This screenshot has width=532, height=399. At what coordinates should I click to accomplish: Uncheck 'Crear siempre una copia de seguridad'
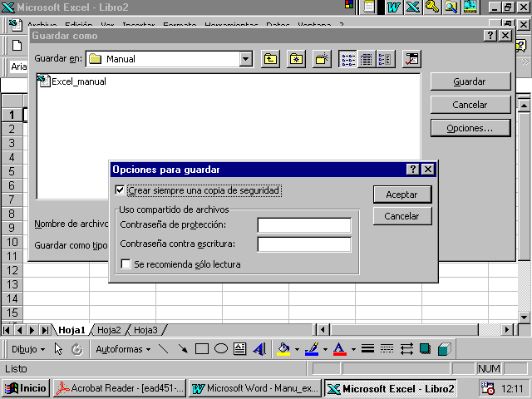point(121,190)
